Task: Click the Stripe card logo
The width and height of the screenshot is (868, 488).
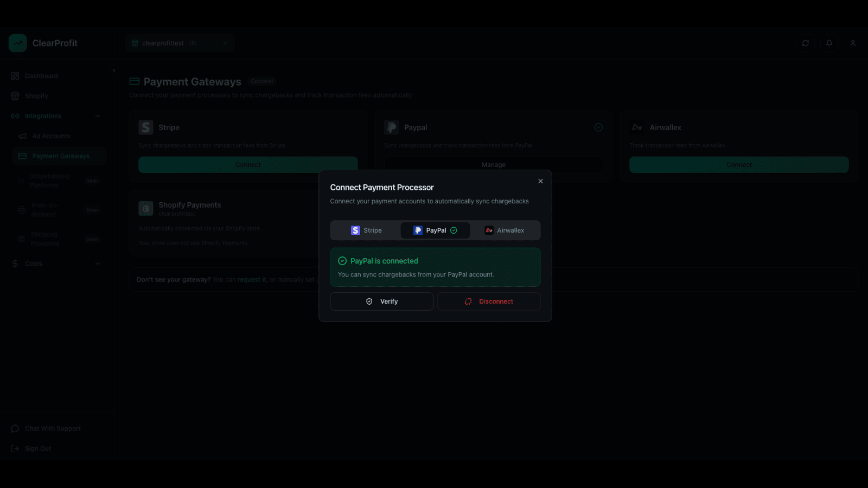Action: pyautogui.click(x=146, y=127)
